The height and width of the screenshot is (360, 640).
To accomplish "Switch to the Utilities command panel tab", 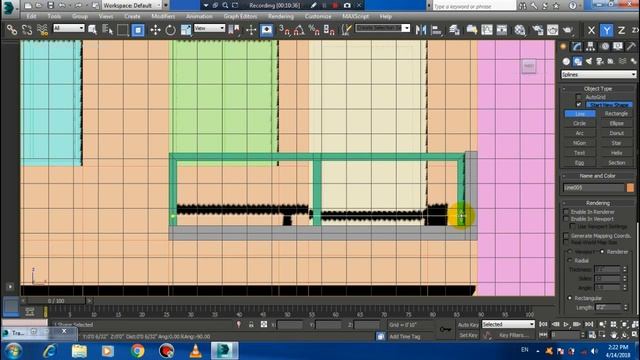I will (631, 47).
